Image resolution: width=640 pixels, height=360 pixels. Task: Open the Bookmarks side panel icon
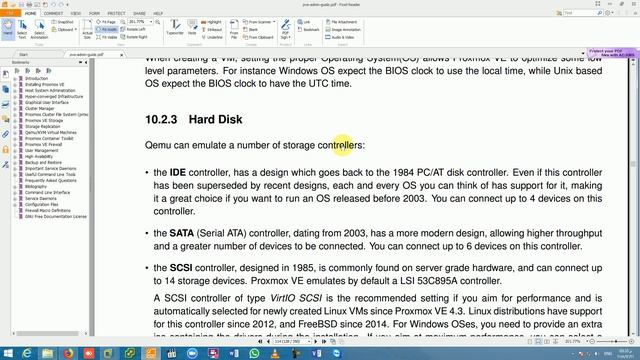(6, 74)
